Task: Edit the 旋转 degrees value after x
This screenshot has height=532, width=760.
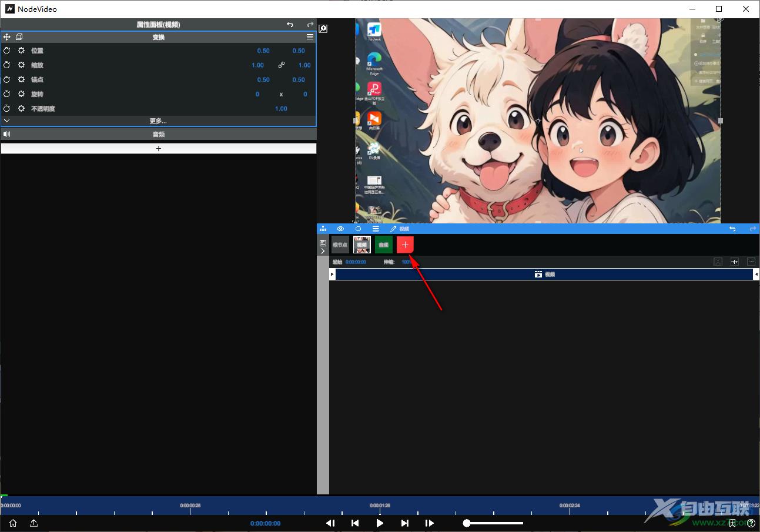Action: 305,94
